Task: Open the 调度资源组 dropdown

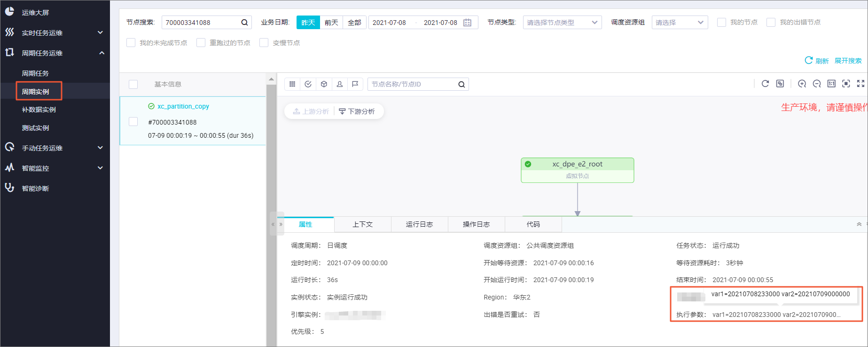Action: tap(680, 23)
